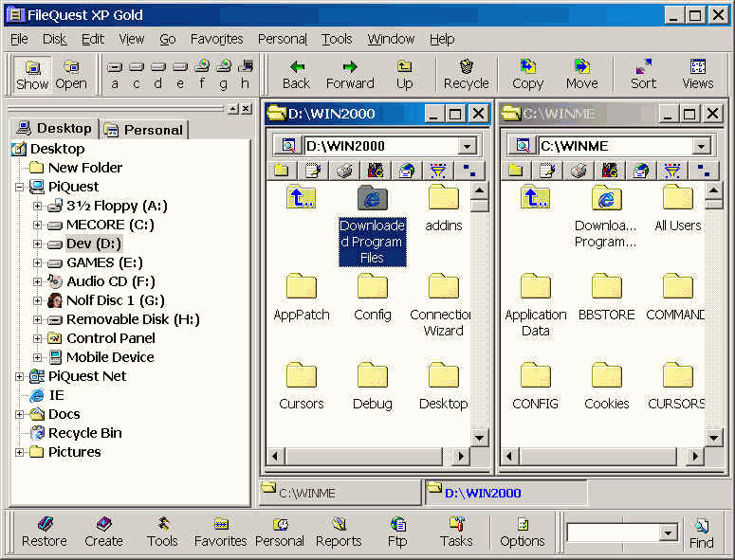This screenshot has height=560, width=735.
Task: Click the Open toolbar icon
Action: point(71,75)
